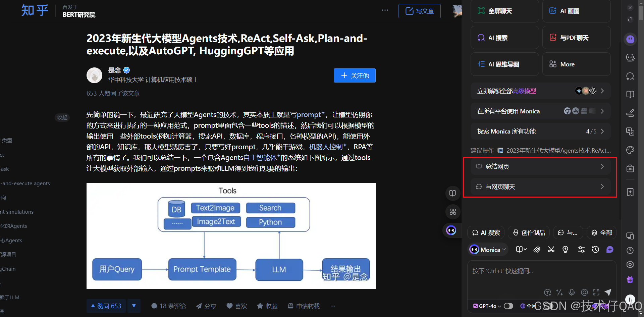The height and width of the screenshot is (317, 644).
Task: Open BERT研究院 column link
Action: pos(79,15)
